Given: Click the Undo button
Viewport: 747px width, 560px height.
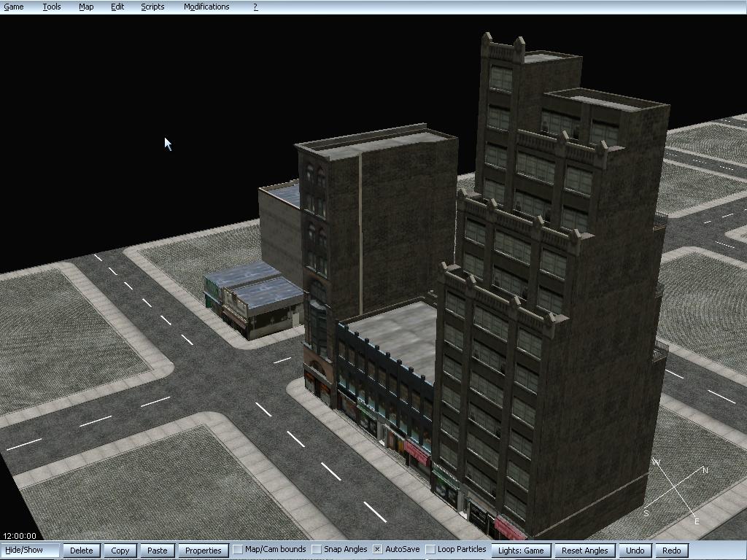Looking at the screenshot, I should (635, 551).
